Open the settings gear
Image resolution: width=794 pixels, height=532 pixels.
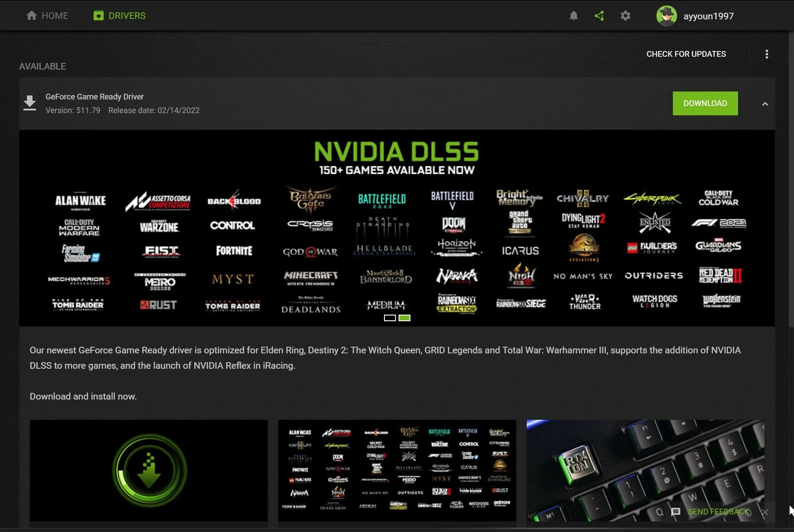(625, 16)
